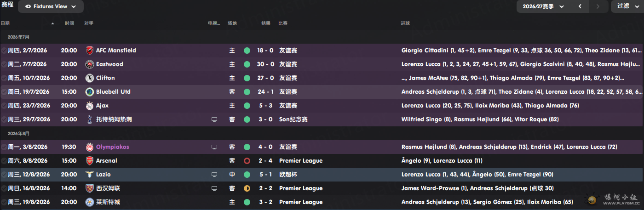The height and width of the screenshot is (210, 644).
Task: Click the Olympiakos club badge
Action: pyautogui.click(x=90, y=147)
